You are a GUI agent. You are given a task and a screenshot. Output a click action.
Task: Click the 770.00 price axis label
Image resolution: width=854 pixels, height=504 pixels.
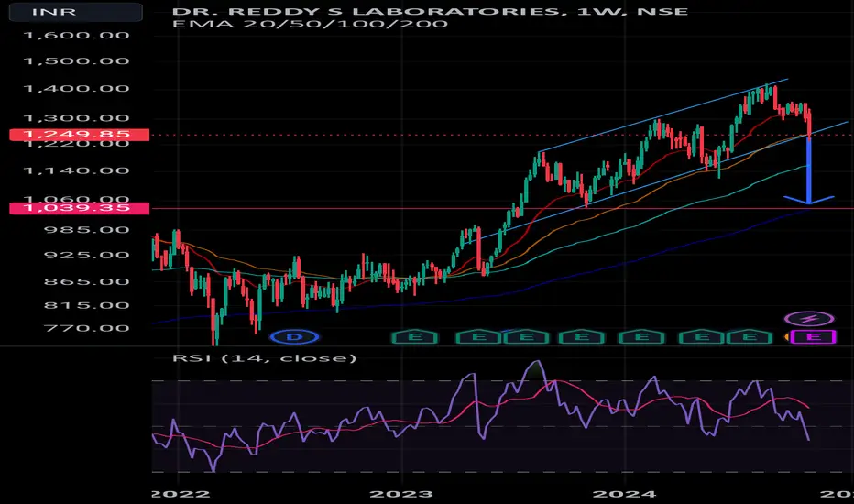(87, 329)
